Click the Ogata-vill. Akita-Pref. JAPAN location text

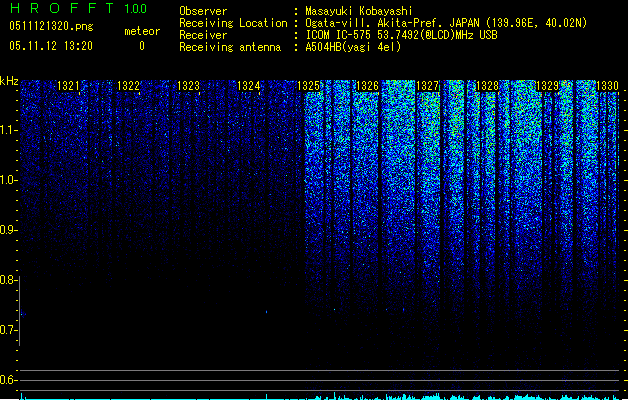(x=446, y=23)
